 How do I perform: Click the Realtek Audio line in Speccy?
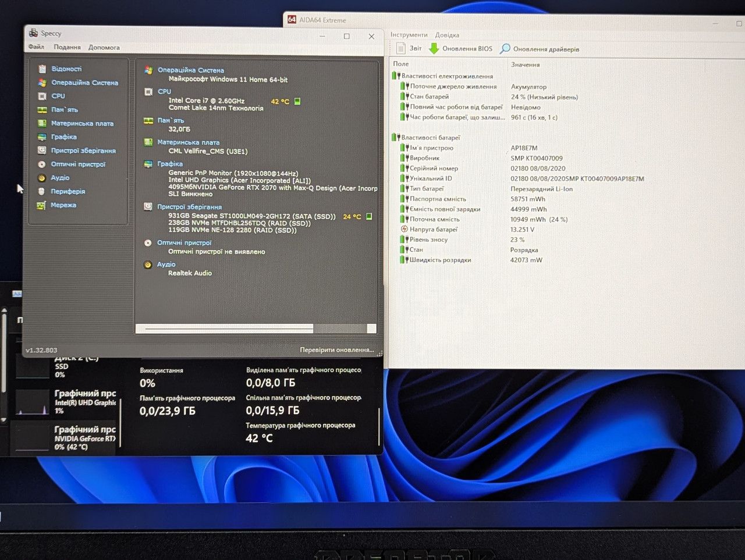190,273
